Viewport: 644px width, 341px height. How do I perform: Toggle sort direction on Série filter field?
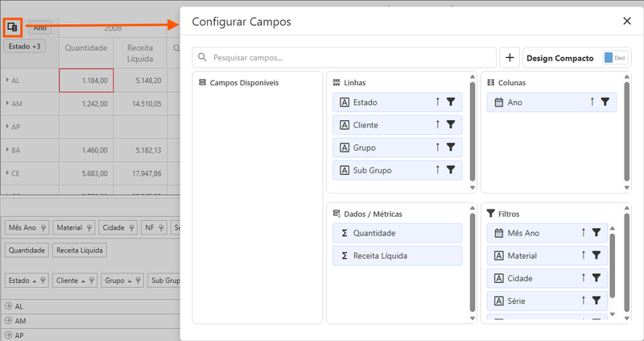tap(583, 301)
